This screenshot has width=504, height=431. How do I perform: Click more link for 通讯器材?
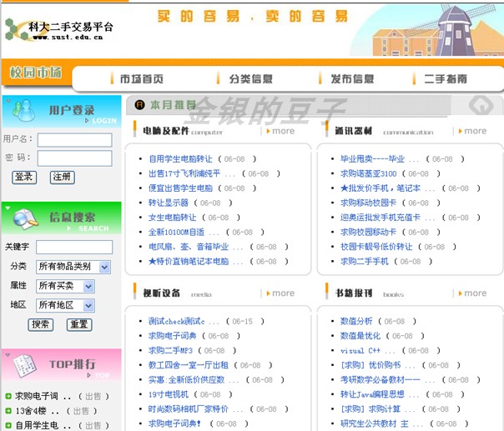(472, 131)
